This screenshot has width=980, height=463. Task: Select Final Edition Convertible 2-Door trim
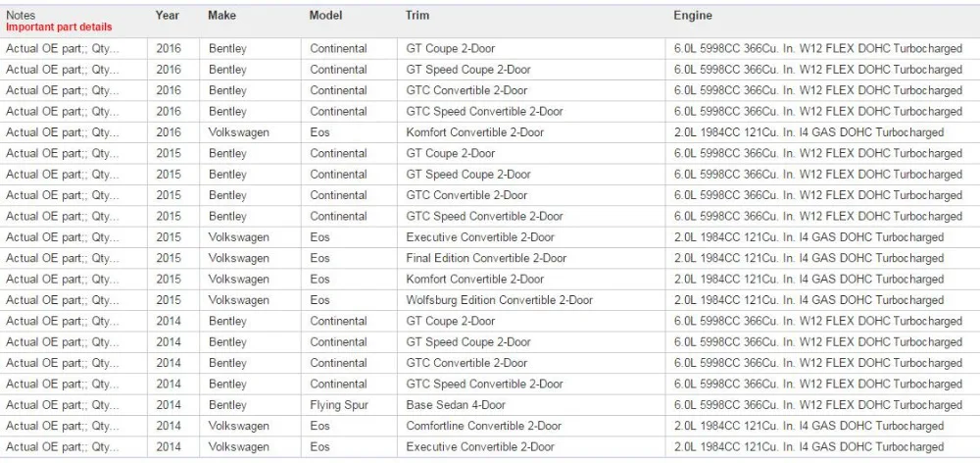(x=486, y=258)
